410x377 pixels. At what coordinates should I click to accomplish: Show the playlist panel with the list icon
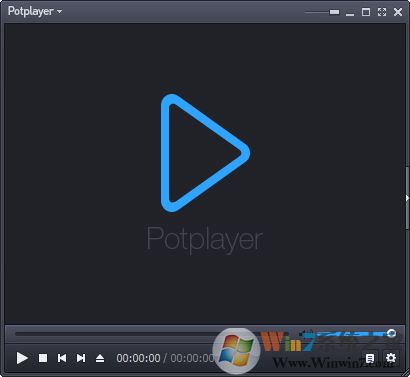point(370,358)
